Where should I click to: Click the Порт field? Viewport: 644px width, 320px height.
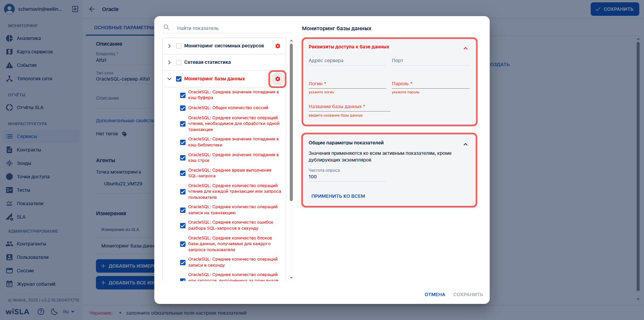point(431,61)
